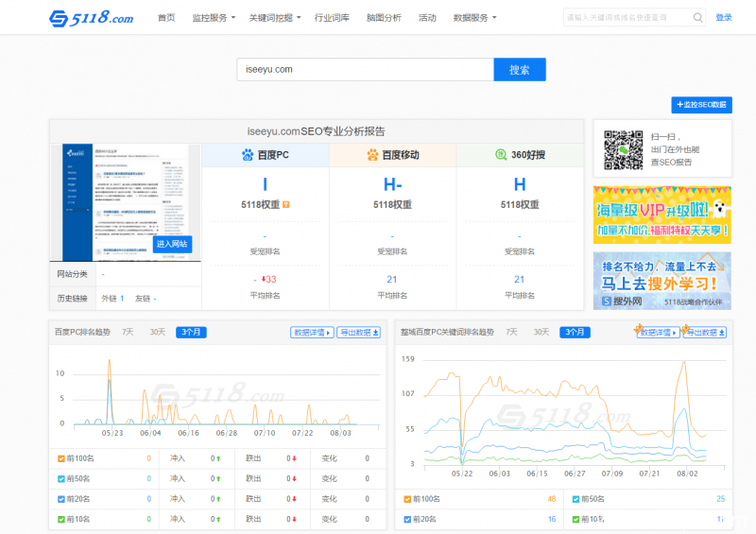Select the 百度PC tab
The height and width of the screenshot is (534, 756).
click(x=266, y=155)
